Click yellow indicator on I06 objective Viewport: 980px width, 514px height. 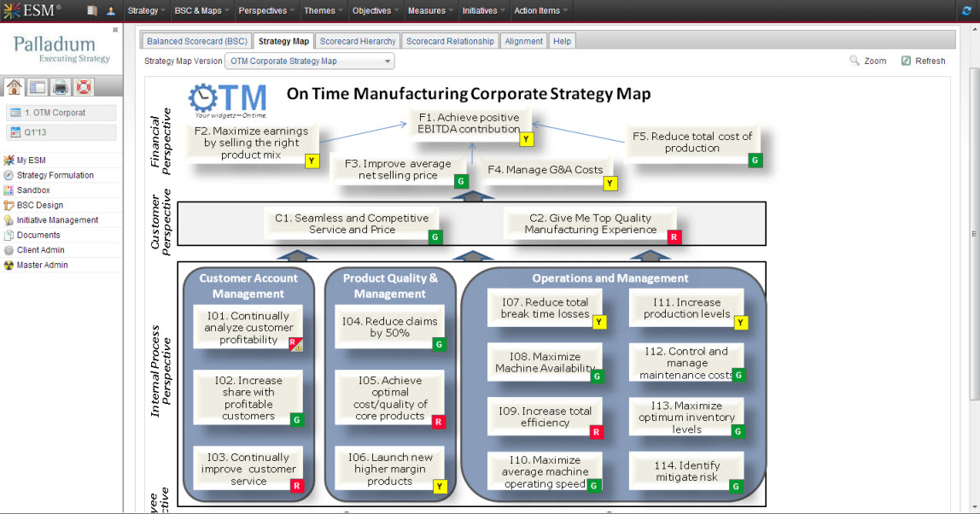tap(440, 487)
